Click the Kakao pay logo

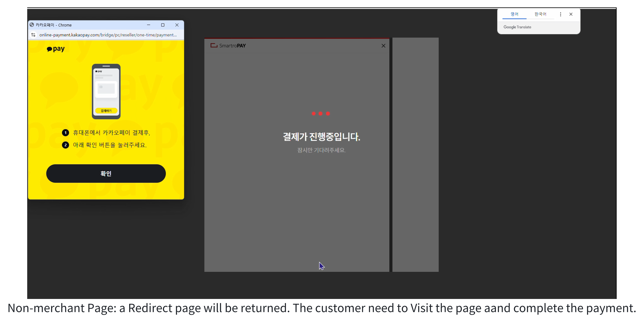pos(55,49)
